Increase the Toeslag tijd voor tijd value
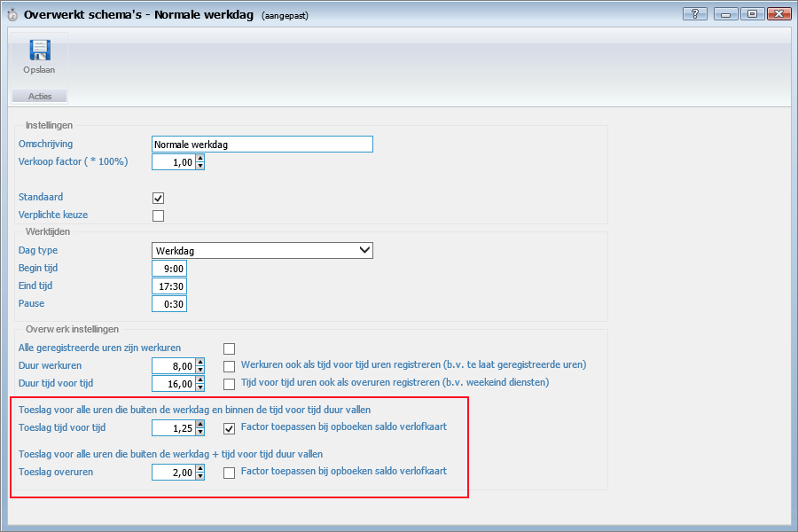Screen dimensions: 798x532 tap(200, 425)
